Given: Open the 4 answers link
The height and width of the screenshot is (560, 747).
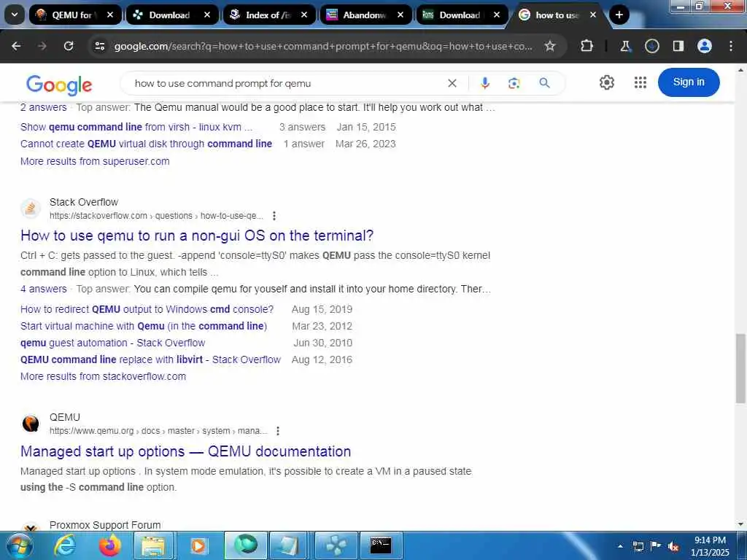Looking at the screenshot, I should [x=43, y=289].
